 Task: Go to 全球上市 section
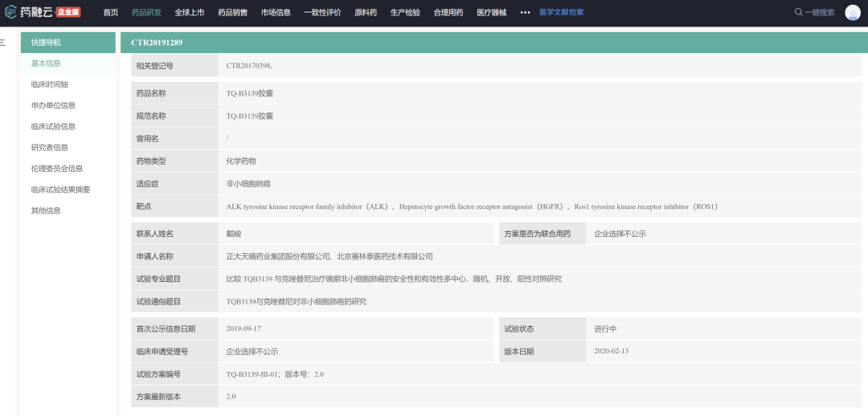[x=190, y=12]
